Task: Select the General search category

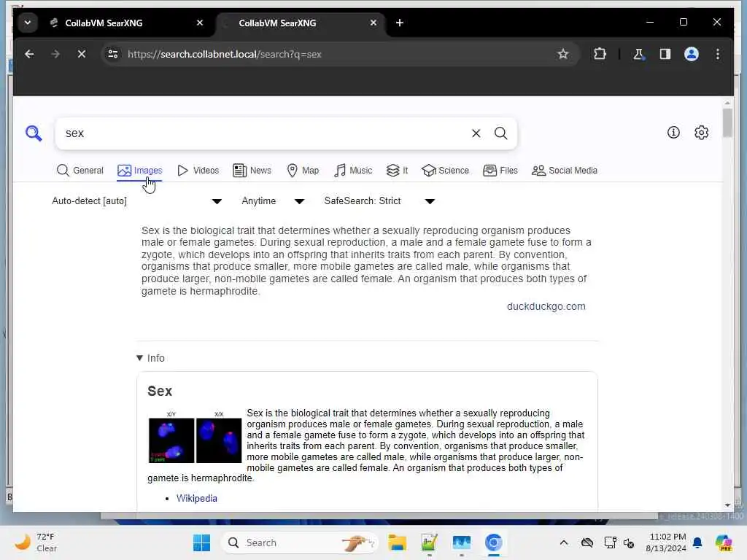Action: pyautogui.click(x=80, y=171)
